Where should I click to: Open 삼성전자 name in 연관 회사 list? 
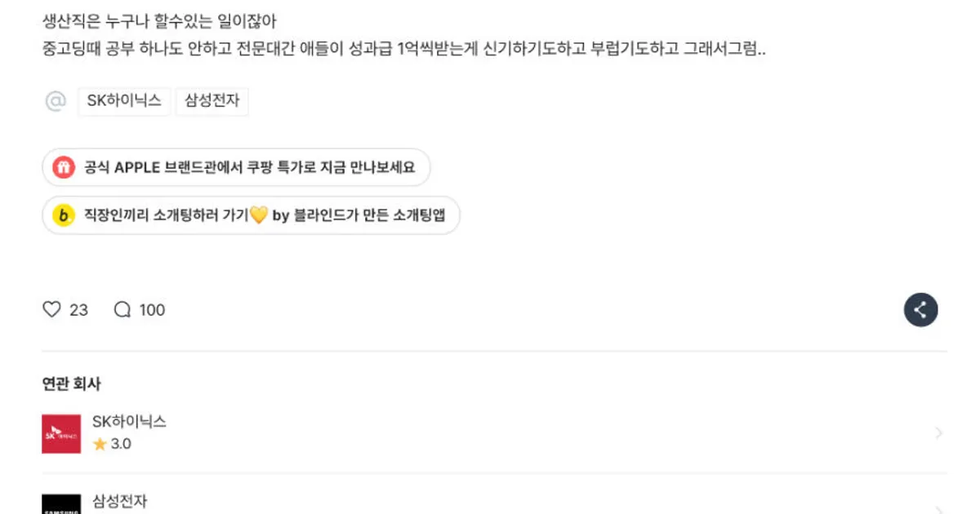tap(120, 501)
